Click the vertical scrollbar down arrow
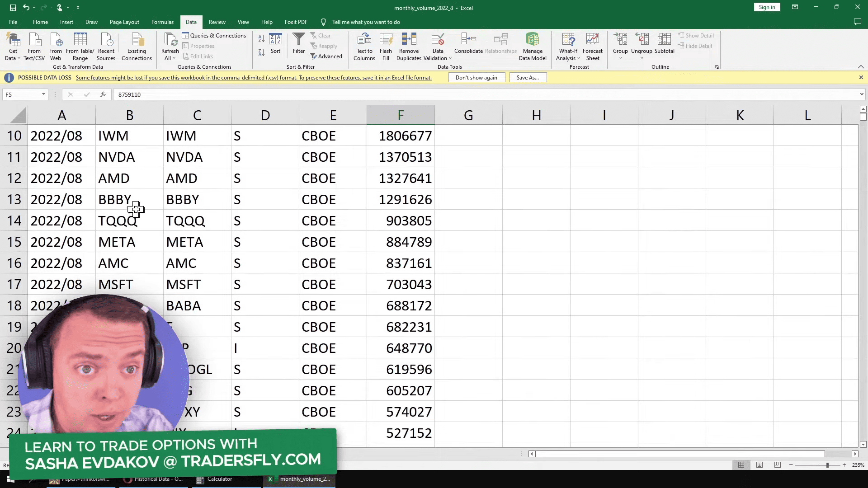Image resolution: width=868 pixels, height=488 pixels. point(863,445)
